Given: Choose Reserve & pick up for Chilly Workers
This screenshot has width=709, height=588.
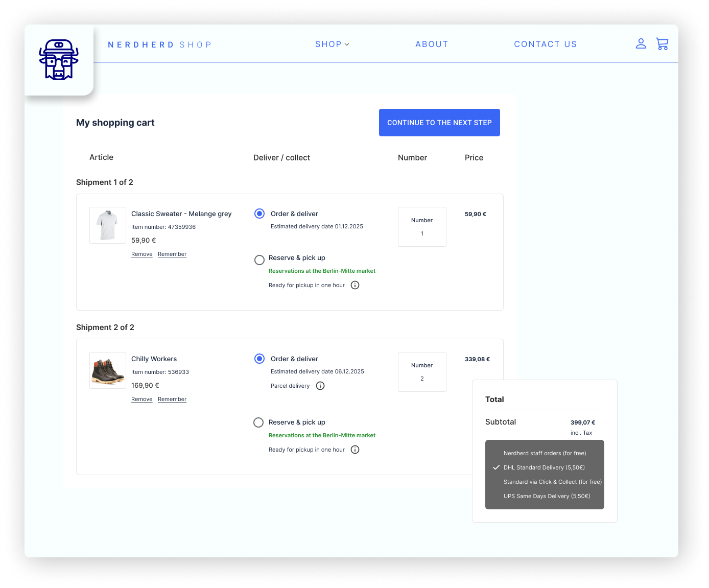Looking at the screenshot, I should (258, 422).
